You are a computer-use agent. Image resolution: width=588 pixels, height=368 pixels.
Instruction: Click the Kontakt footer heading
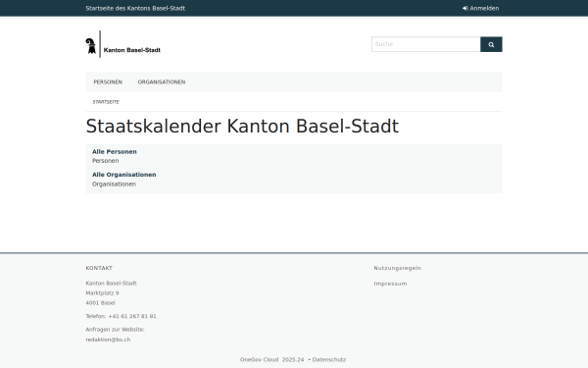99,268
